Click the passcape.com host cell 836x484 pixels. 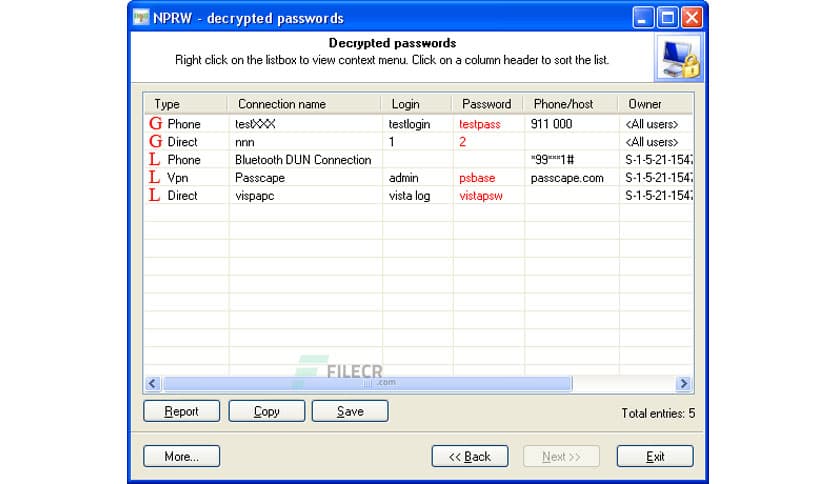tap(567, 178)
